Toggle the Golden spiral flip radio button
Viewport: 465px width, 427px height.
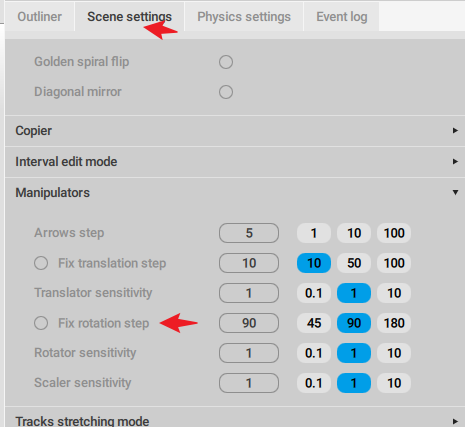(x=226, y=62)
